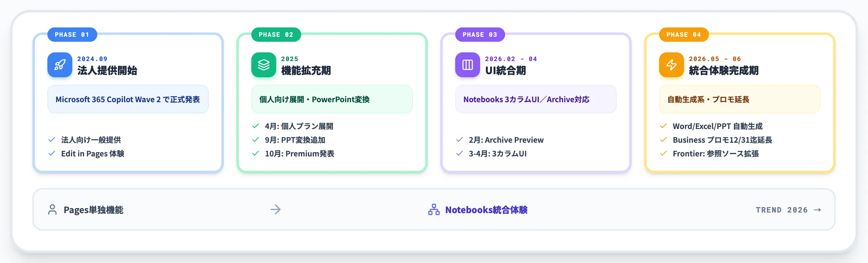Click the 統合体験完成期 heading
The width and height of the screenshot is (868, 263).
click(723, 70)
